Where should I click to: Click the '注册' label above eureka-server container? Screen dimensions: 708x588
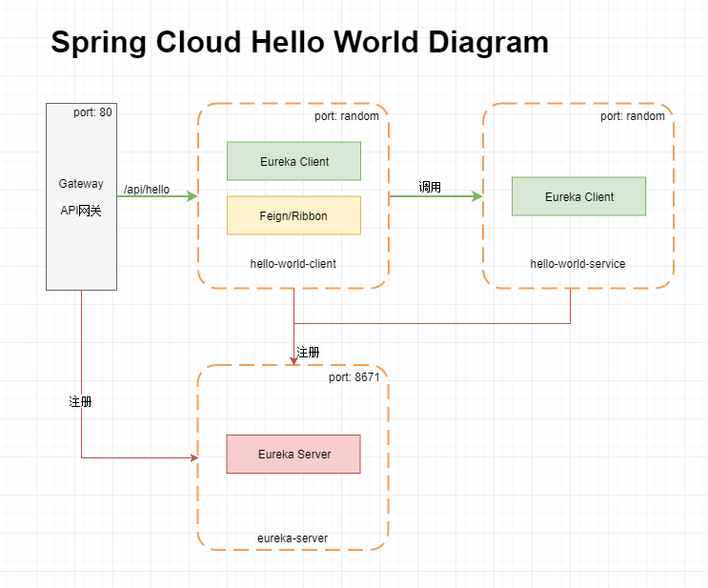click(x=308, y=353)
